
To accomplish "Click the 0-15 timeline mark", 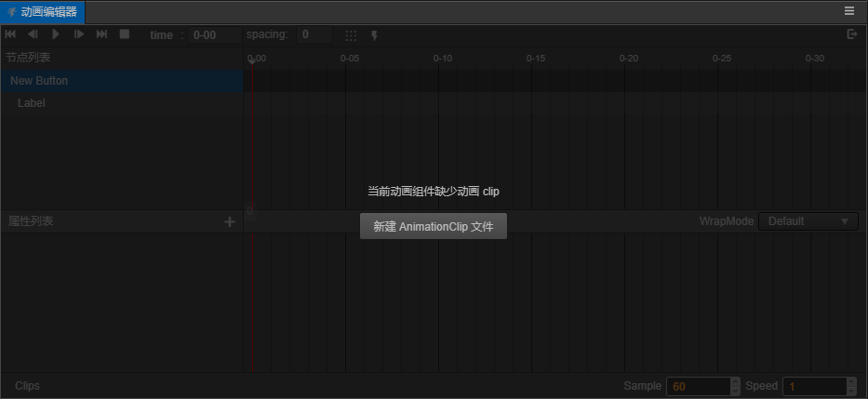I will pyautogui.click(x=536, y=58).
